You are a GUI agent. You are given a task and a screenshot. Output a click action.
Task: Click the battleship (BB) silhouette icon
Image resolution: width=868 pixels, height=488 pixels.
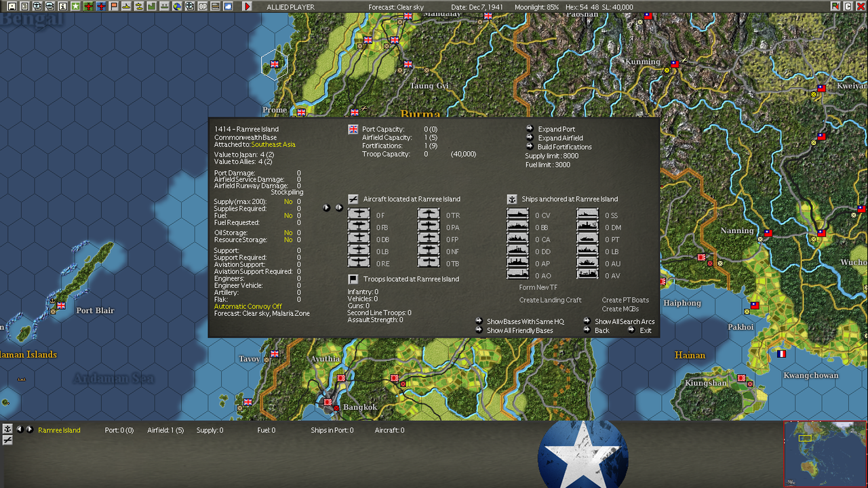[x=517, y=227]
